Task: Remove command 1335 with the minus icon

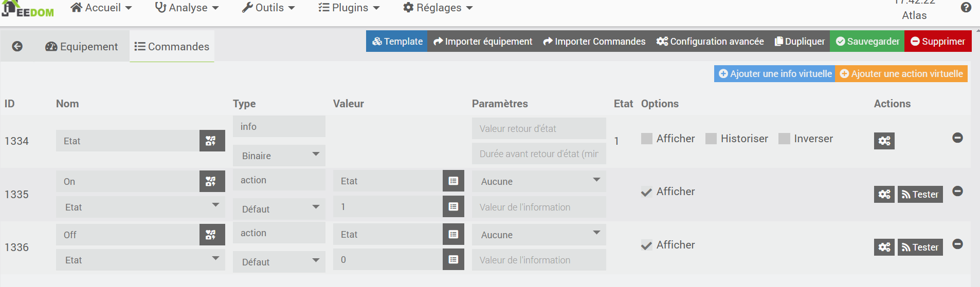Action: [x=957, y=191]
